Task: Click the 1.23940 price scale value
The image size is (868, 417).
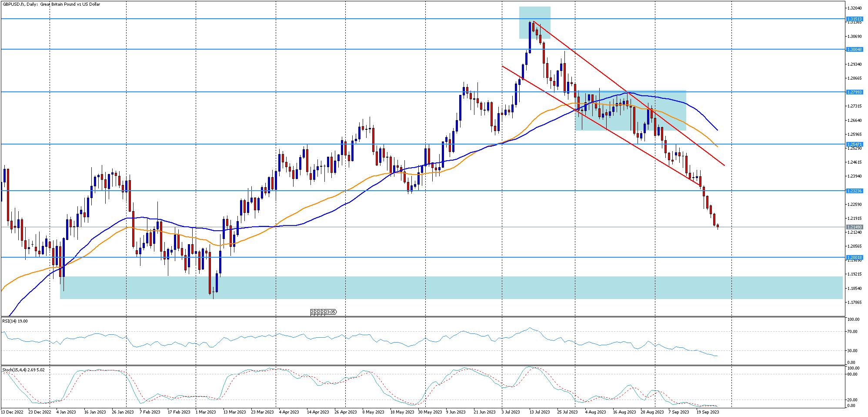Action: tap(855, 176)
